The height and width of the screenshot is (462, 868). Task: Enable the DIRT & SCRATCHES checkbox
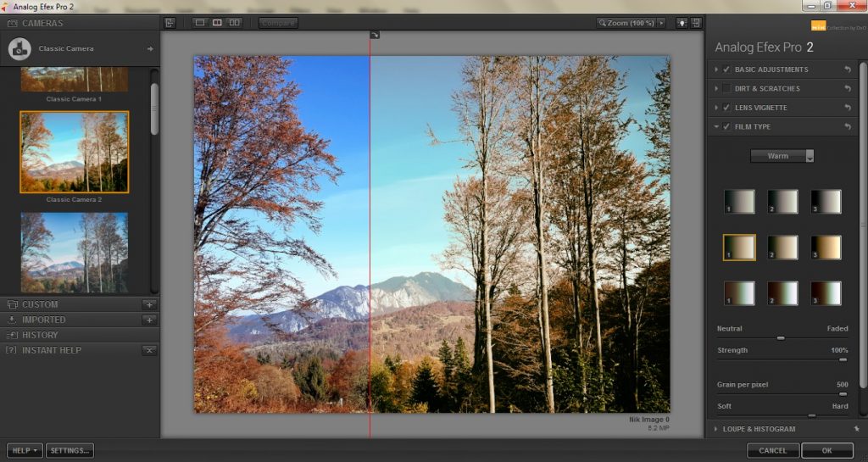pyautogui.click(x=726, y=88)
